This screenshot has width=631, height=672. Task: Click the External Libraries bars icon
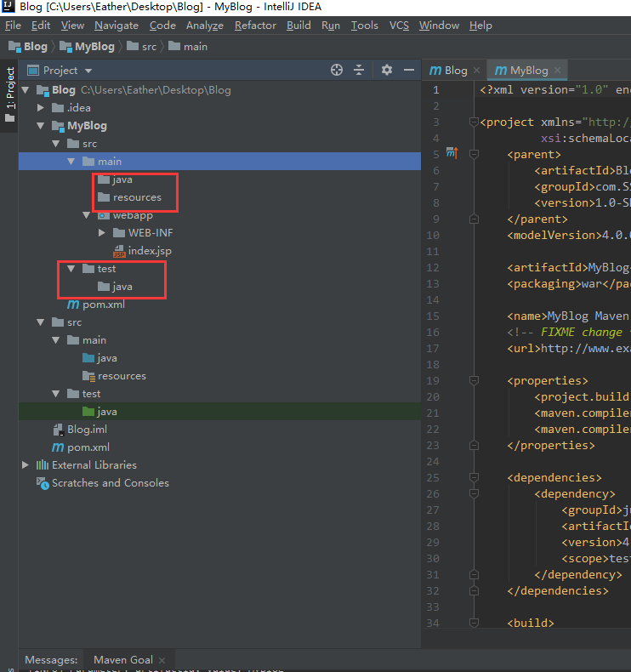[42, 465]
